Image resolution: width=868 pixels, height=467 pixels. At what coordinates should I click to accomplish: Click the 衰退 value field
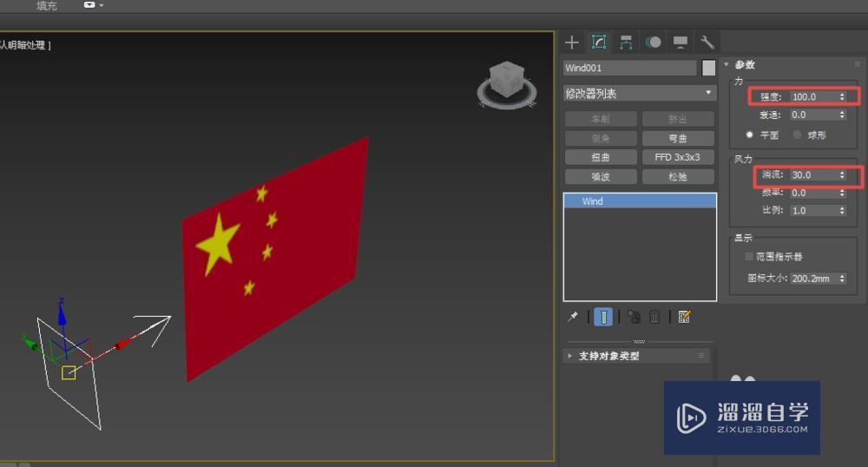(x=813, y=115)
